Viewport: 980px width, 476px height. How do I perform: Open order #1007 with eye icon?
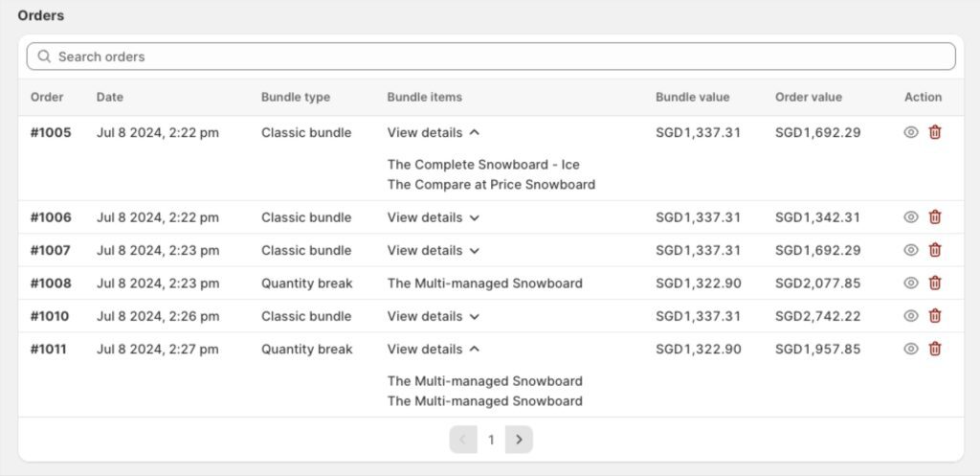point(911,250)
